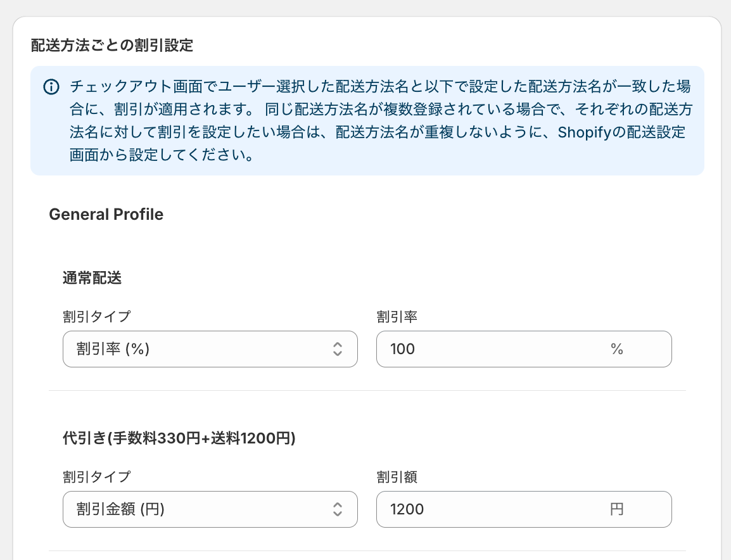Click the up-down chevron in the 代引き discount type selector

click(x=338, y=509)
